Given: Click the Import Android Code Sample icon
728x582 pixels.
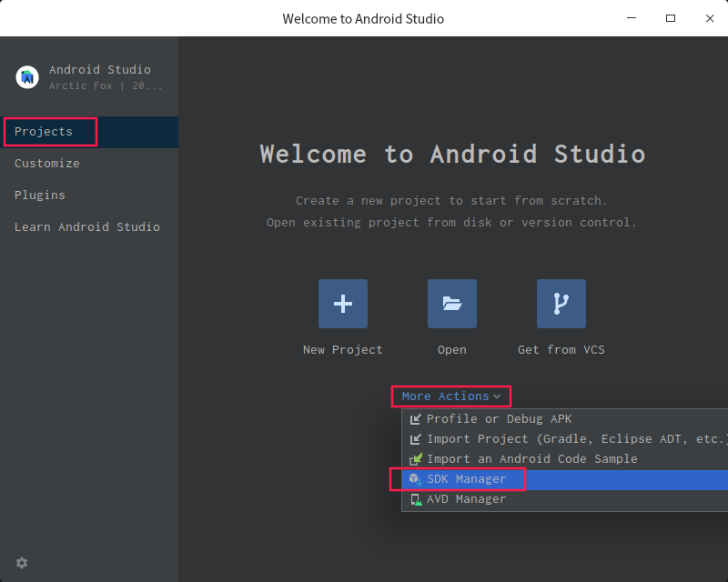Looking at the screenshot, I should (416, 459).
